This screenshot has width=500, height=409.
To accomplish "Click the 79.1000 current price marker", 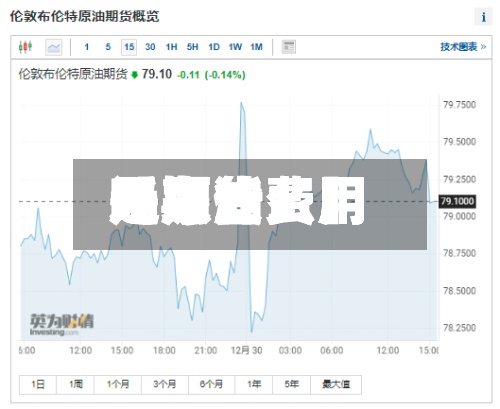I will pyautogui.click(x=457, y=201).
